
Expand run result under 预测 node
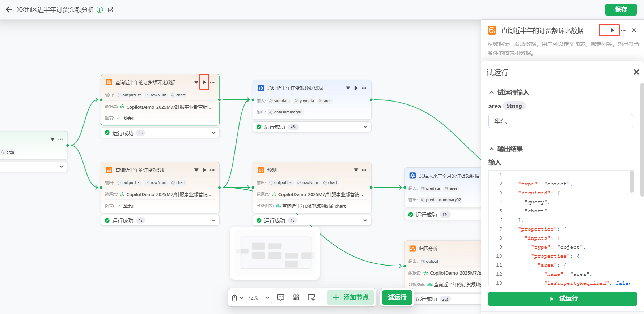[365, 220]
